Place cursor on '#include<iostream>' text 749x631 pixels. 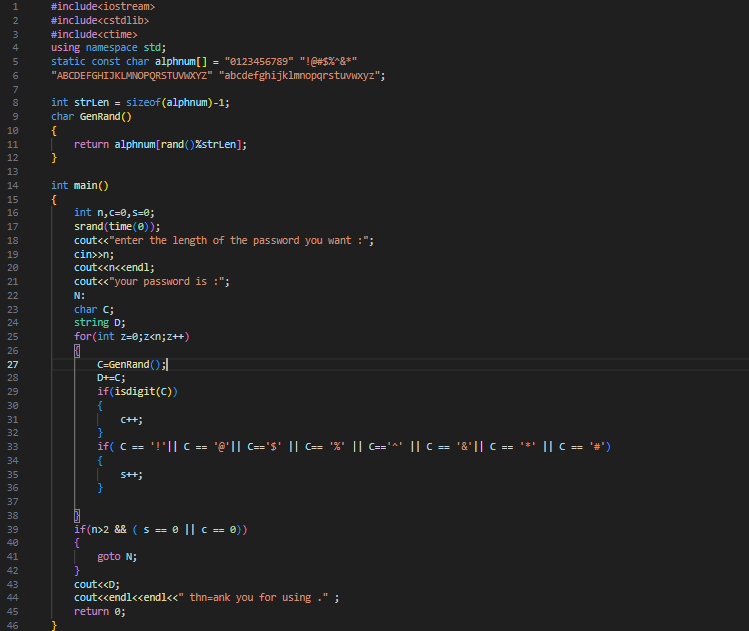(103, 7)
